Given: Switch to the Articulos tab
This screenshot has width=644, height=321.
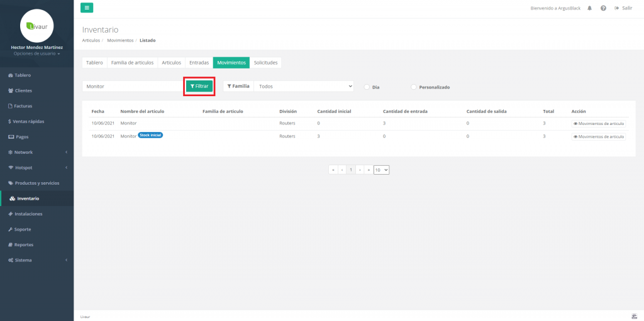Looking at the screenshot, I should pos(171,63).
